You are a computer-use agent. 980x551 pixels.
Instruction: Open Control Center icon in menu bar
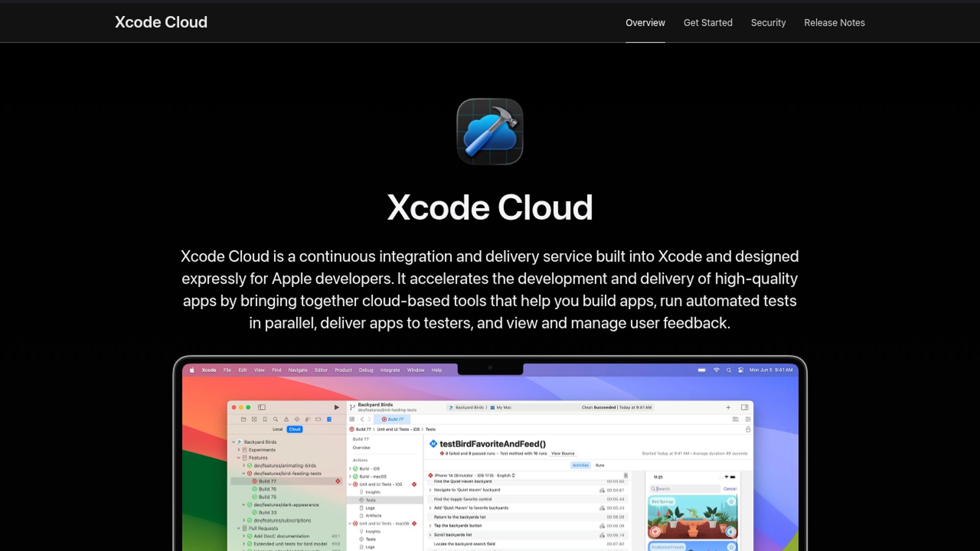(x=741, y=370)
